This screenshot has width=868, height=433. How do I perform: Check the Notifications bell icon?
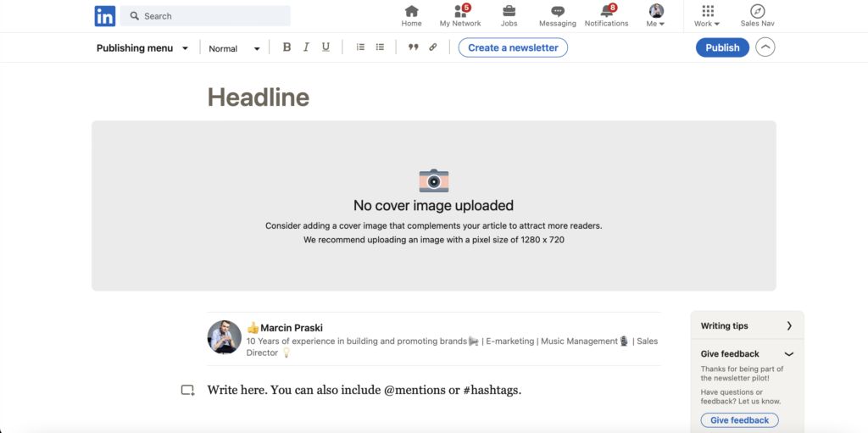606,12
